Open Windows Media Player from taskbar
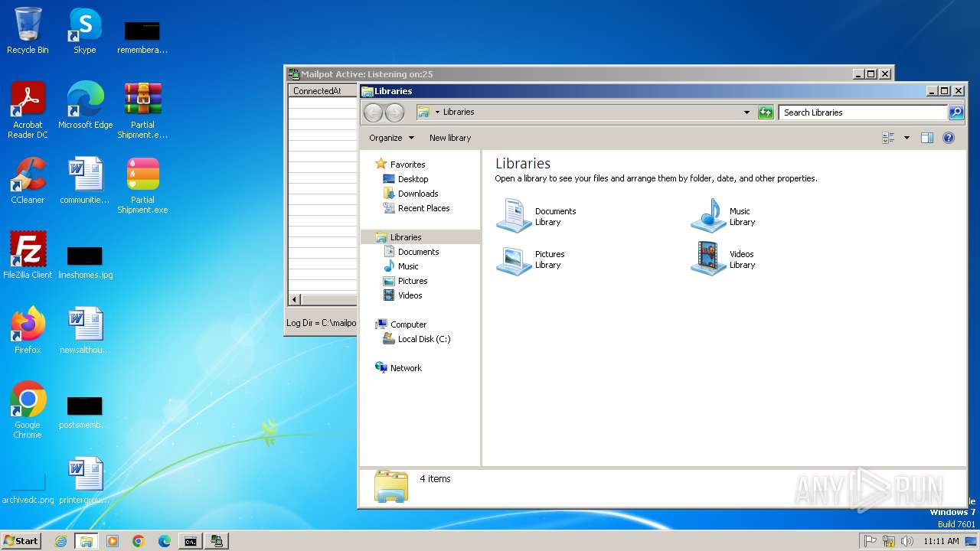Image resolution: width=980 pixels, height=551 pixels. pos(113,541)
